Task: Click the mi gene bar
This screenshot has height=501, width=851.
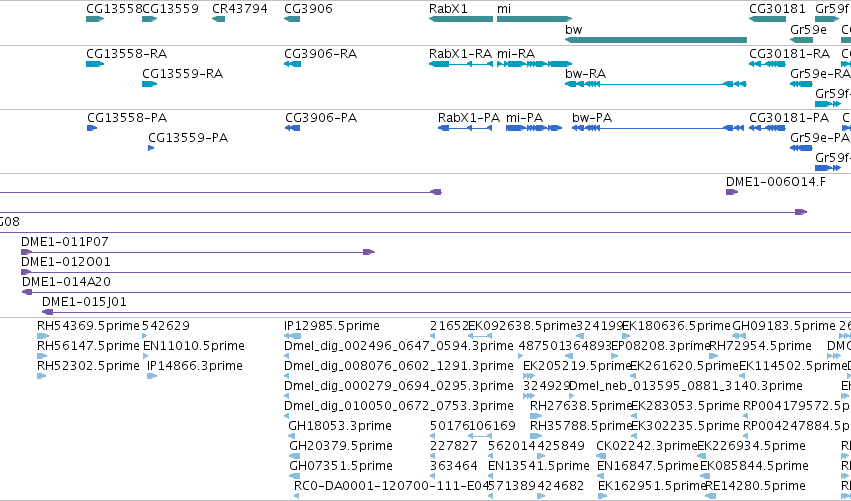Action: pos(535,19)
